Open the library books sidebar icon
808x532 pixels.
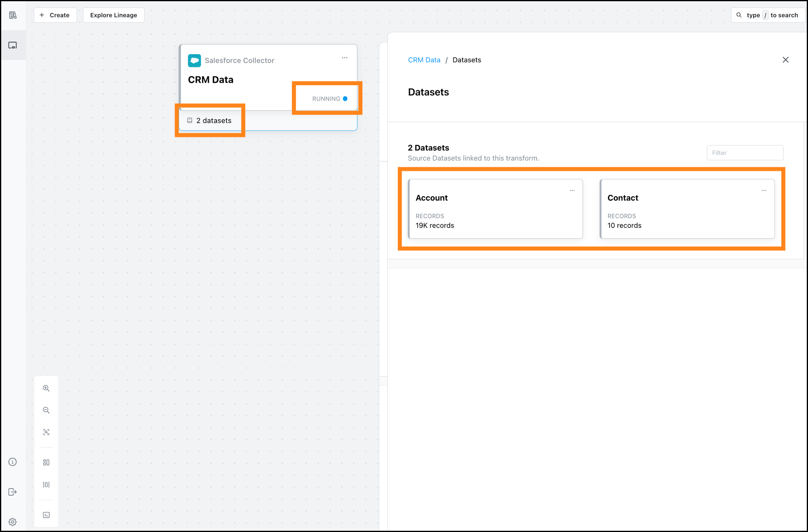tap(13, 15)
